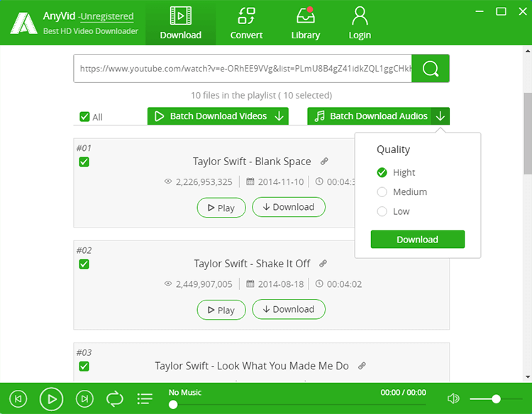Click the 00:00 / 00:00 time display

tap(403, 392)
